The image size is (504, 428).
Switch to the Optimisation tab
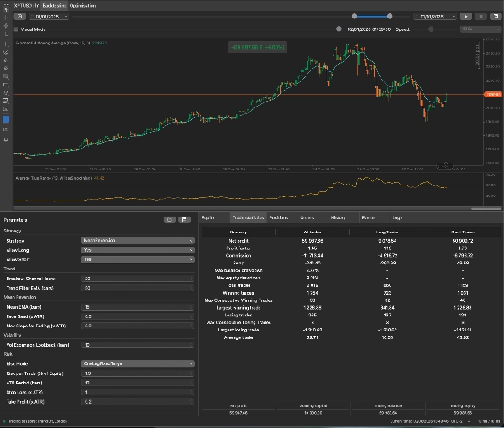coord(82,6)
